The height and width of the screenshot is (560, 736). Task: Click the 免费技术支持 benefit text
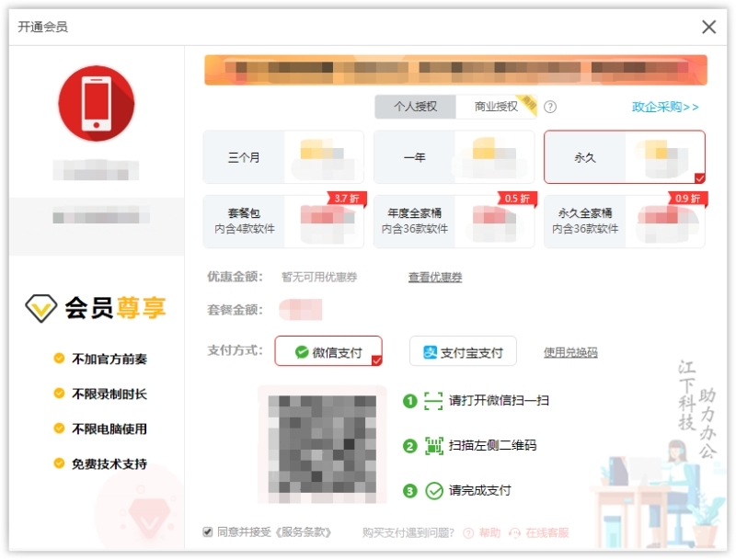[x=109, y=463]
